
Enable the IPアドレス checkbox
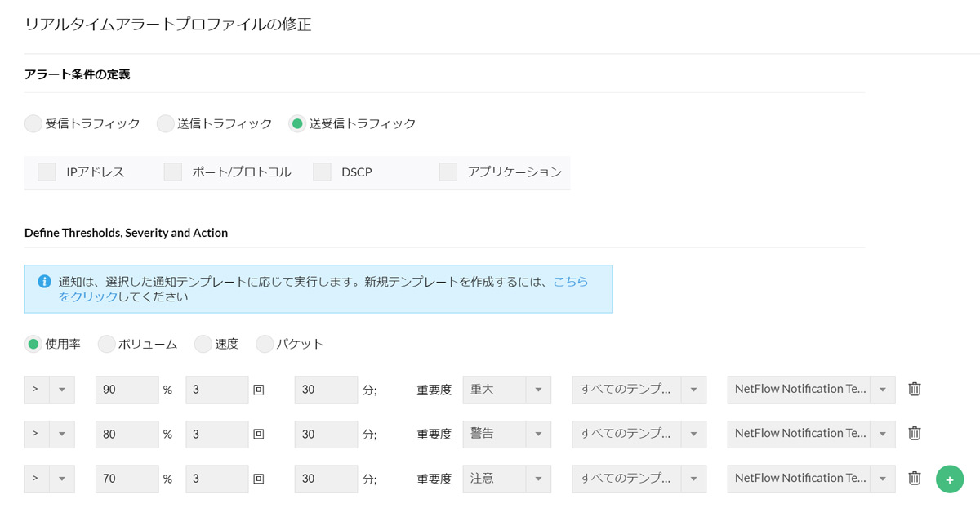[x=47, y=172]
